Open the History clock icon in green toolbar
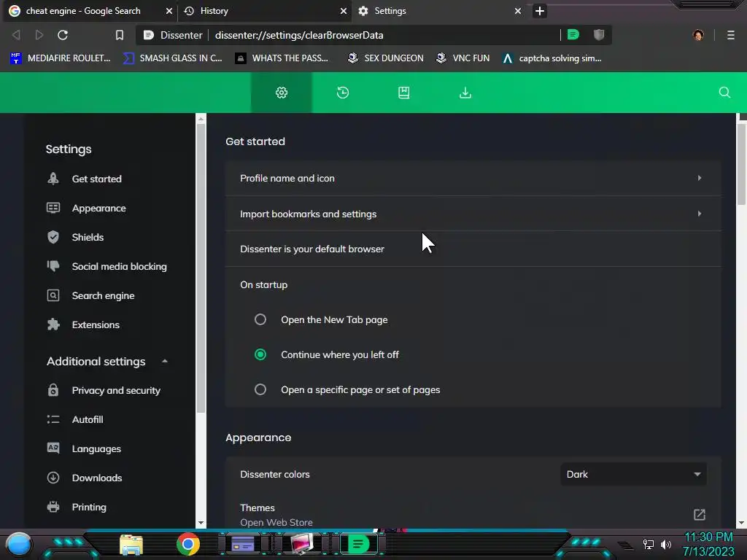This screenshot has height=560, width=747. point(343,93)
